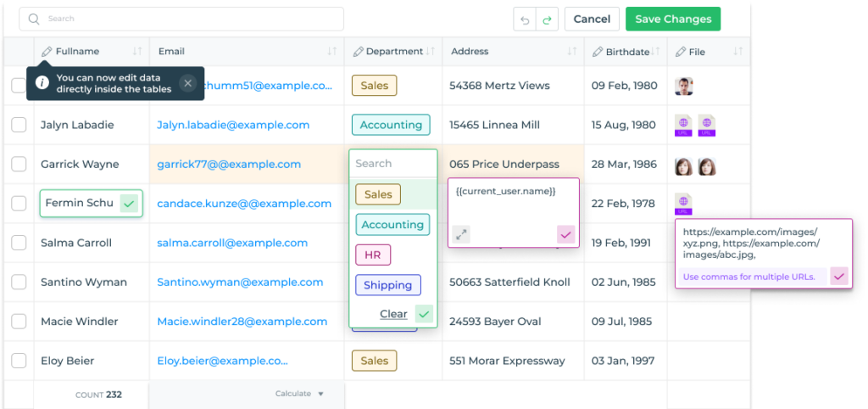Click the undo arrow icon

(x=526, y=20)
